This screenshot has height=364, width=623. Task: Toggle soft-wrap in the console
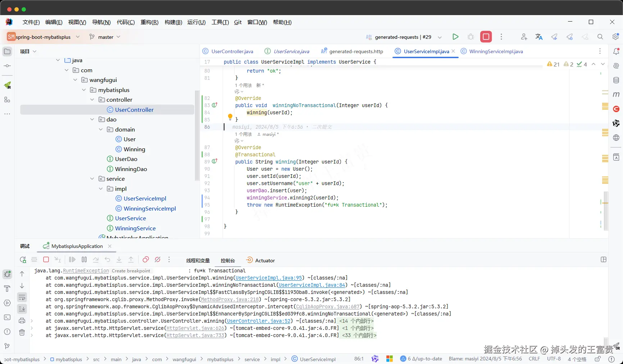(x=22, y=297)
